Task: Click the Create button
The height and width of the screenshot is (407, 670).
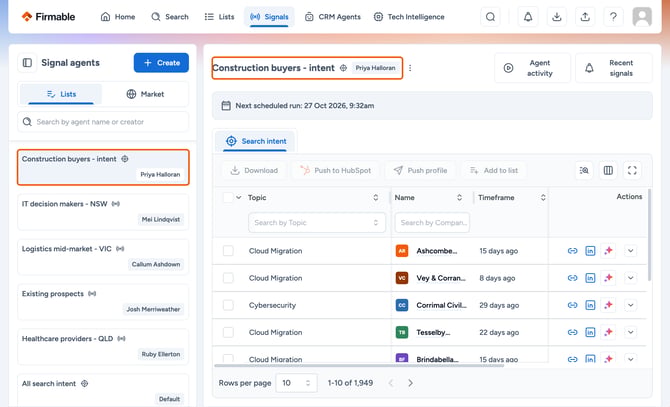Action: 161,63
